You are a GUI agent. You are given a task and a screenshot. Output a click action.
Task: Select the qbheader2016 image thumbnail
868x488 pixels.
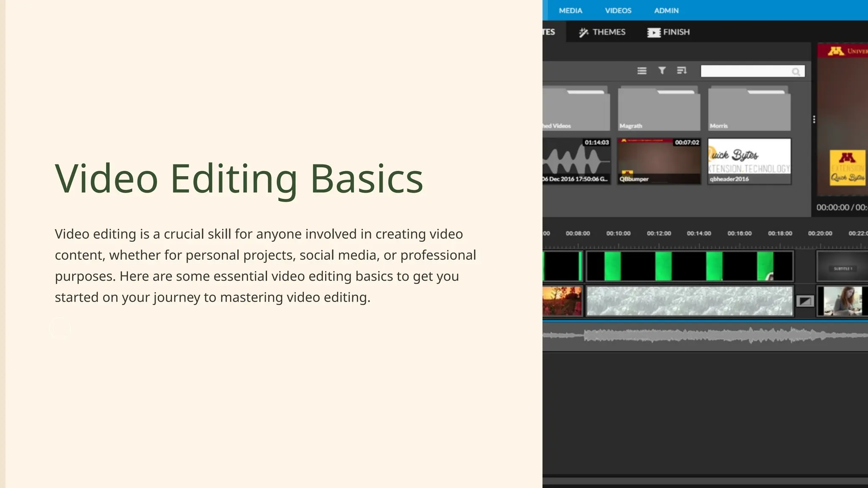(749, 161)
